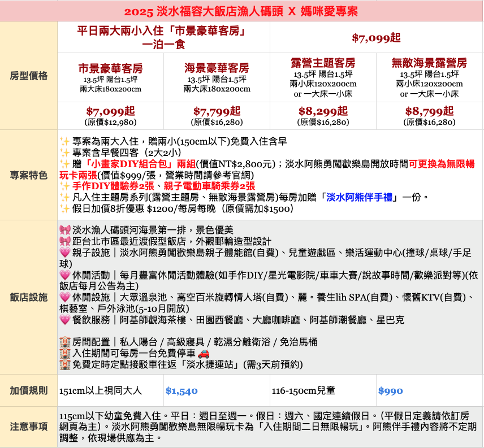Click the heart icon beside 餐飲服務

tap(64, 320)
